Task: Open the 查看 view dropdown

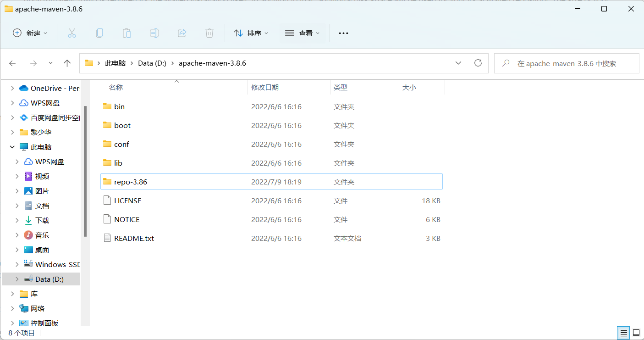Action: click(x=303, y=33)
